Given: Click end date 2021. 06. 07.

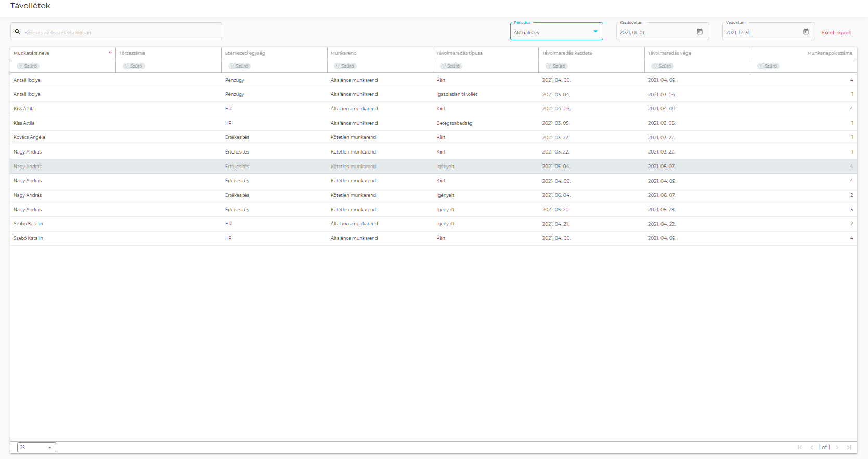Looking at the screenshot, I should tap(662, 195).
